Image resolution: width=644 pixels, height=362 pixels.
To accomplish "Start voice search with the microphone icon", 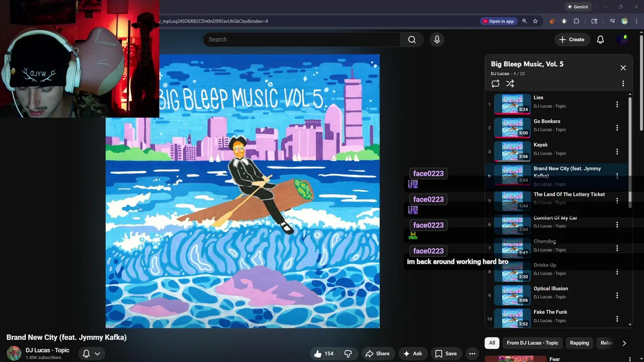I will pos(437,40).
